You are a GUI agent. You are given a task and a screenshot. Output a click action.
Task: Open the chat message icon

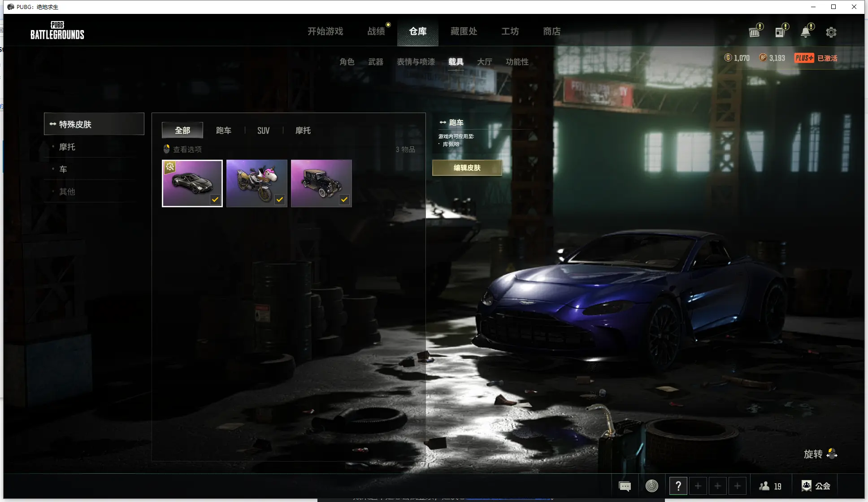(625, 486)
